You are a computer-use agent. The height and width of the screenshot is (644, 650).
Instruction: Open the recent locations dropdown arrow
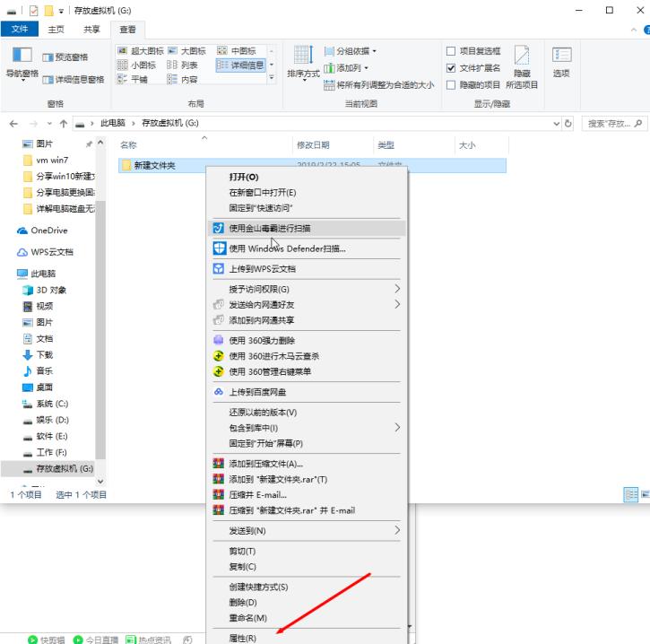tap(49, 123)
